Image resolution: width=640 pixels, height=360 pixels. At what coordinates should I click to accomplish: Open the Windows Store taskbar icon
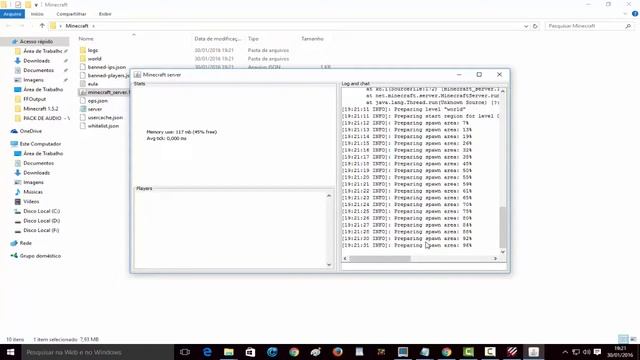point(250,352)
